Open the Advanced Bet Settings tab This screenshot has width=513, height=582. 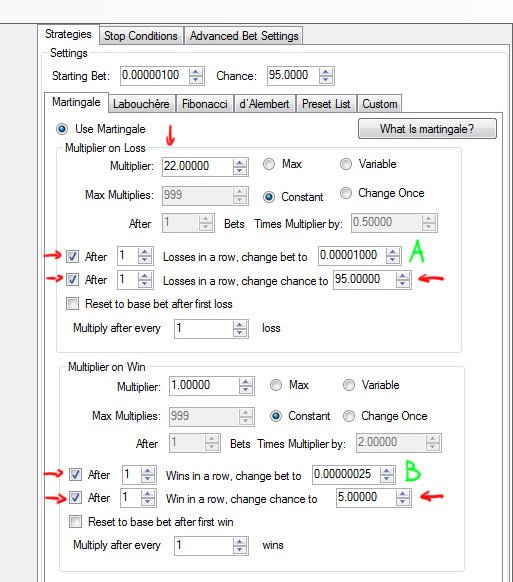(x=244, y=36)
